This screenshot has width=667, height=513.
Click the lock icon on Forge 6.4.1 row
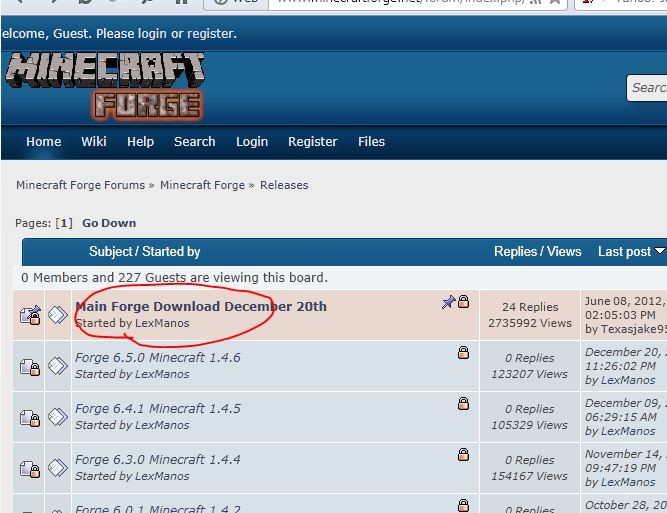pyautogui.click(x=463, y=403)
